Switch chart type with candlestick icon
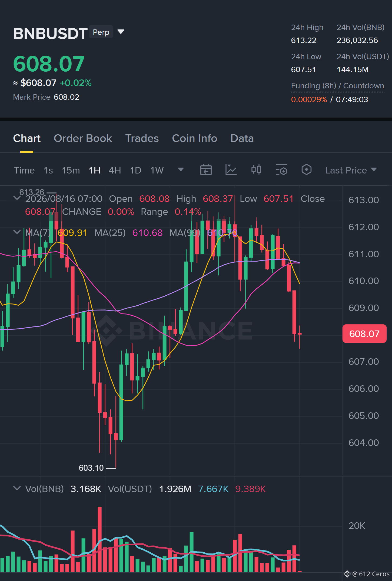 point(256,170)
